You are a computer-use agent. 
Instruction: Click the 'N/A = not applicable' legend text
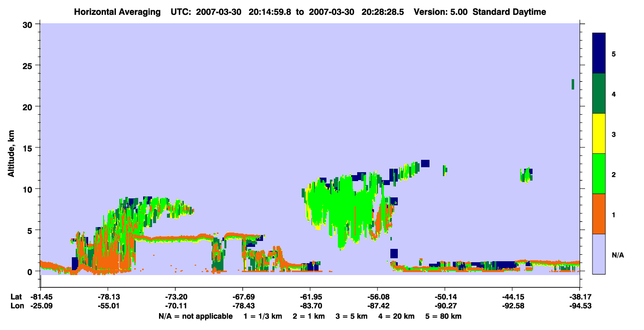[x=195, y=316]
